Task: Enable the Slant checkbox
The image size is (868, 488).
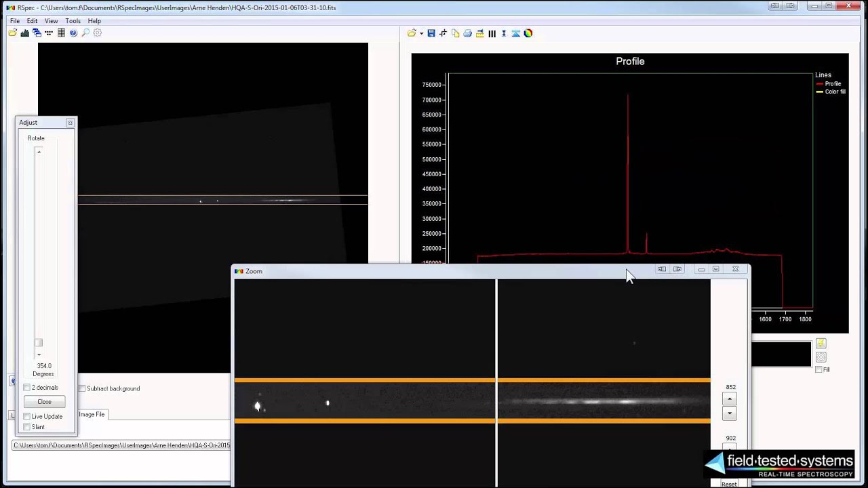Action: (x=27, y=427)
